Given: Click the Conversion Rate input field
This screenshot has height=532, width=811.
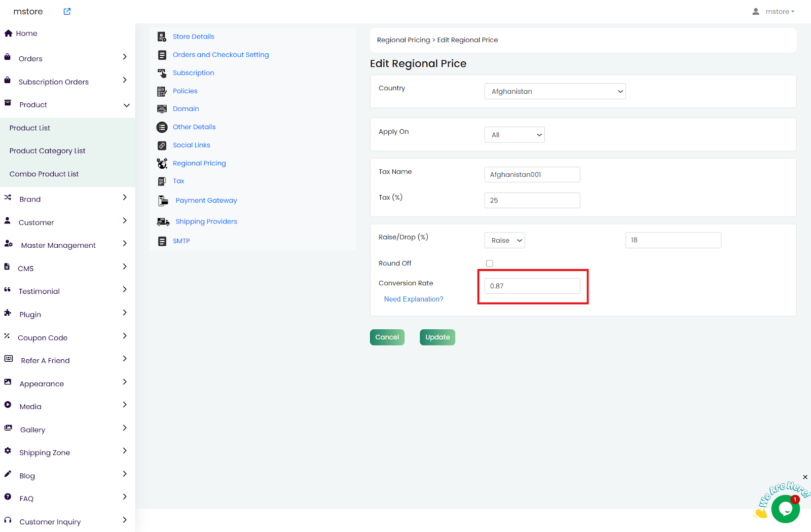Looking at the screenshot, I should pyautogui.click(x=532, y=286).
